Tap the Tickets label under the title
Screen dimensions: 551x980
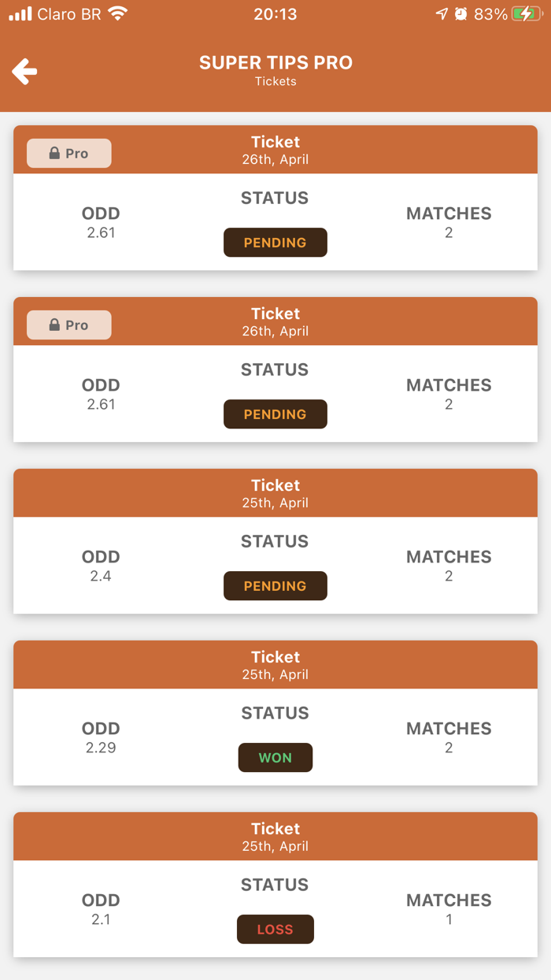[x=275, y=81]
